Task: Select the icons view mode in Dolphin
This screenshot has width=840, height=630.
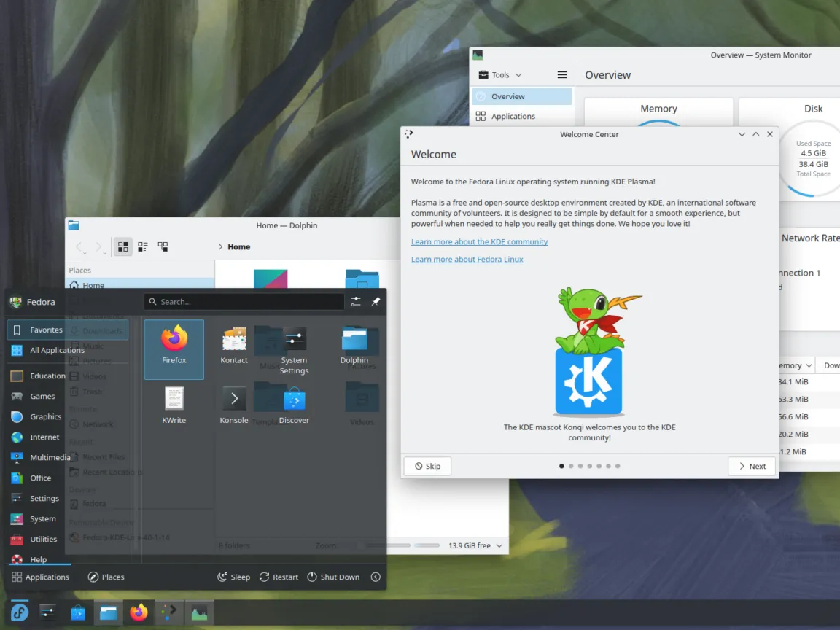Action: 122,246
